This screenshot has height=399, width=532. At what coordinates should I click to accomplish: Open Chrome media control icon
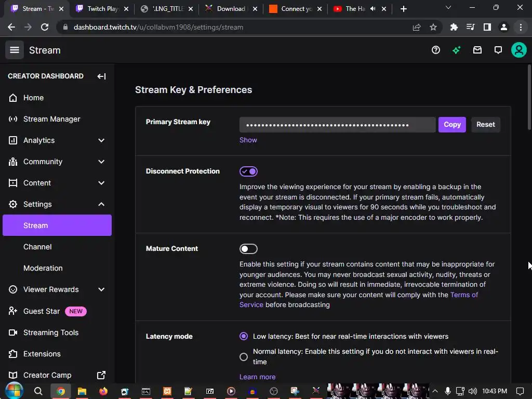pos(470,27)
